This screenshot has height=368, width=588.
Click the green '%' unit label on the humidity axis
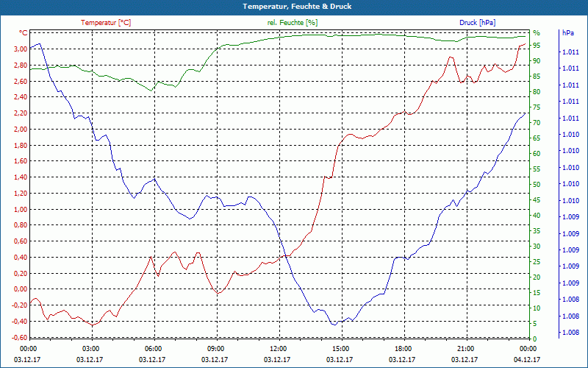pyautogui.click(x=537, y=33)
